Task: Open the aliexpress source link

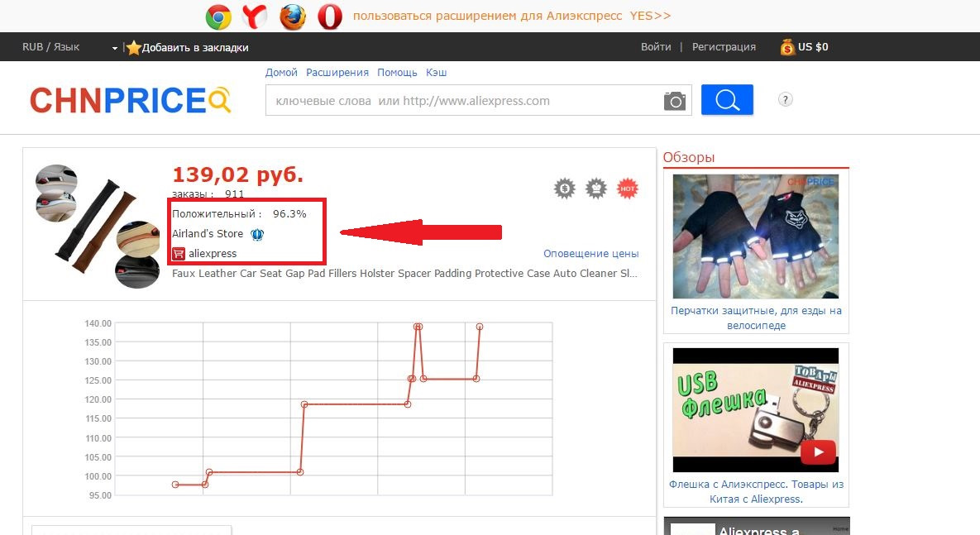Action: coord(213,254)
